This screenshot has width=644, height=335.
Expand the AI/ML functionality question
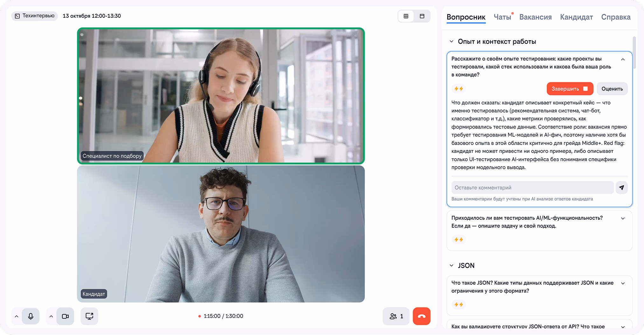pos(623,218)
